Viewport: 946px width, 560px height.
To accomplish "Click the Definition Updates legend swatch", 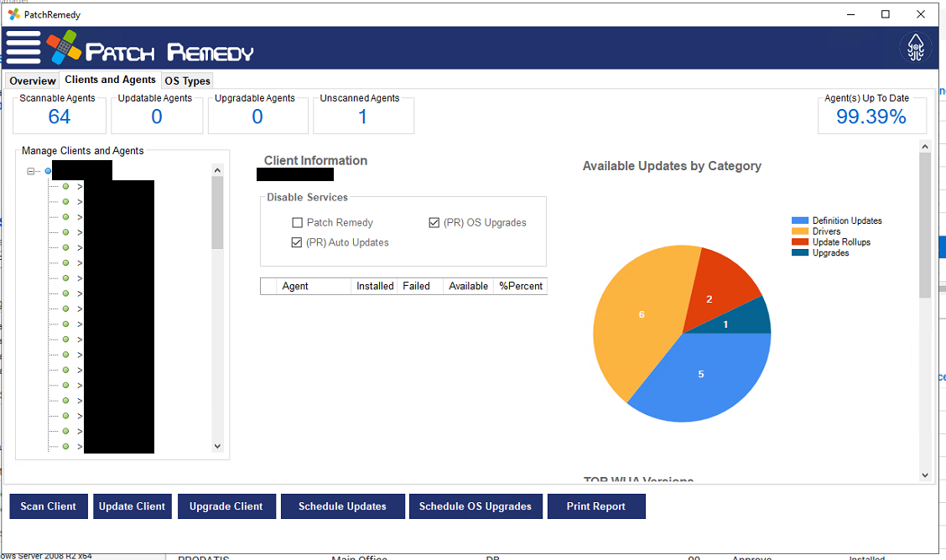I will [x=800, y=220].
